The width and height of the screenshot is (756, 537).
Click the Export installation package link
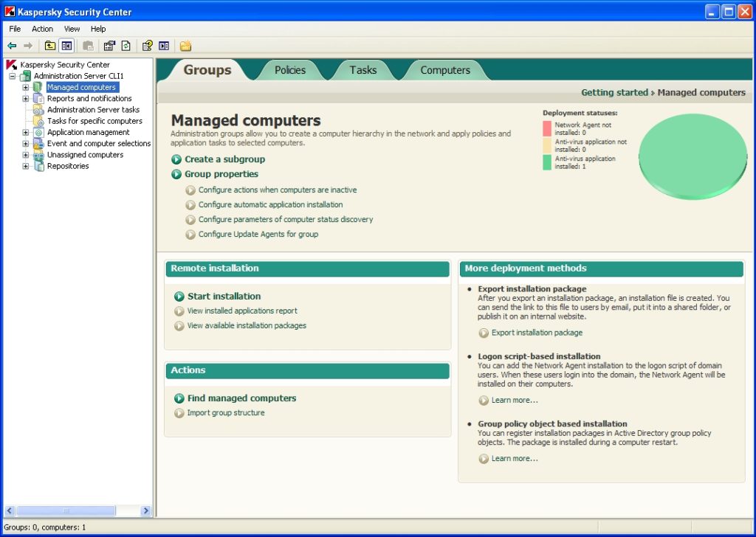537,333
